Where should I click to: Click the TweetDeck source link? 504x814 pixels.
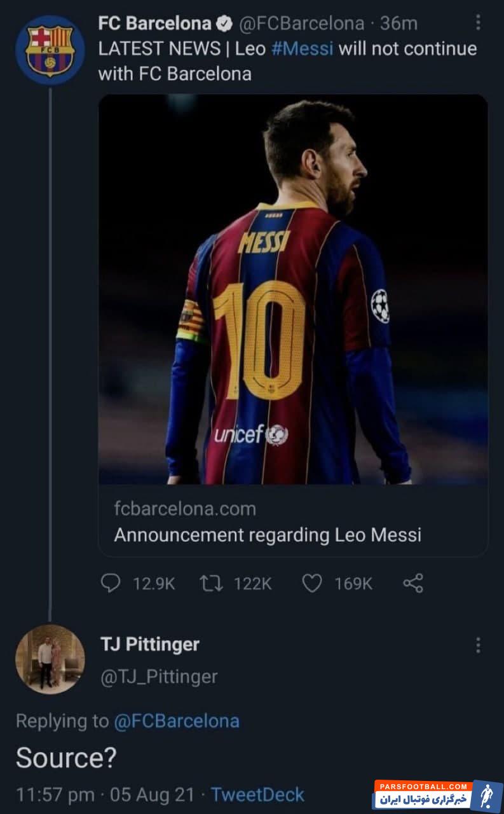257,794
